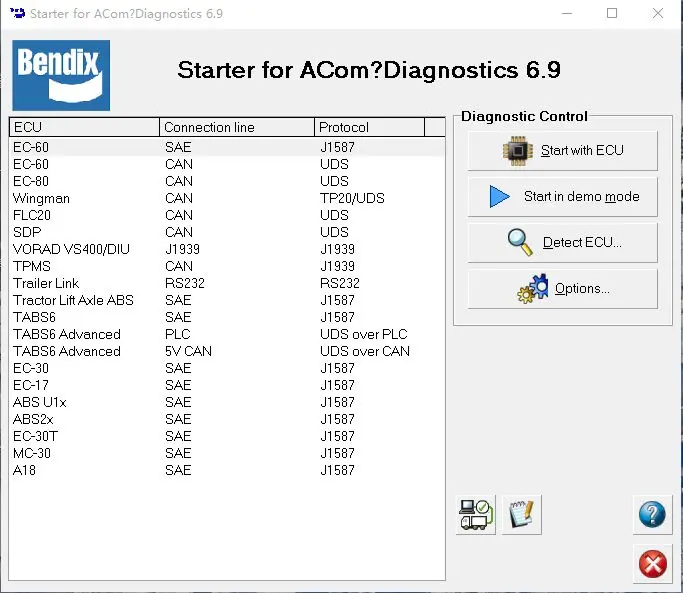This screenshot has width=683, height=593.
Task: Sort by the ECU column header
Action: coord(84,127)
